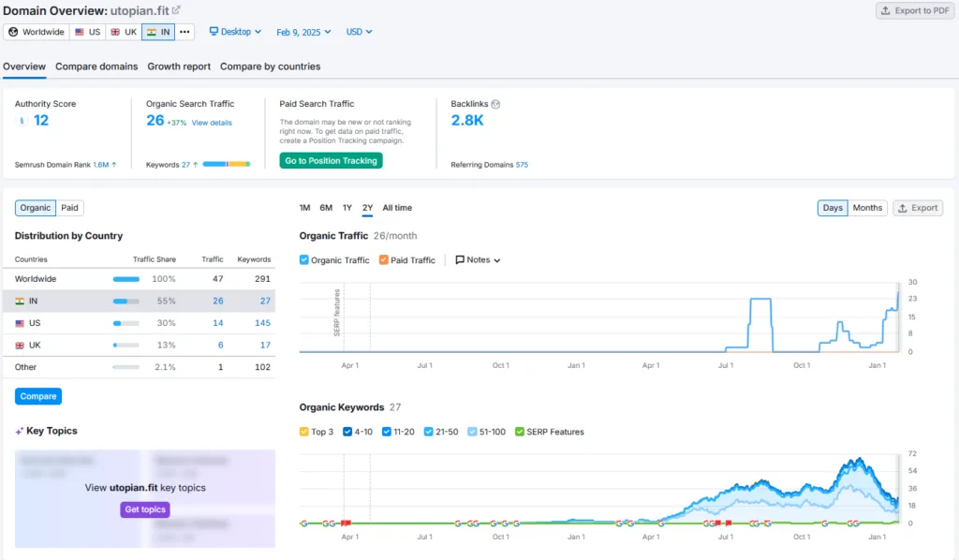
Task: Select the Worldwide globe database option
Action: [37, 32]
